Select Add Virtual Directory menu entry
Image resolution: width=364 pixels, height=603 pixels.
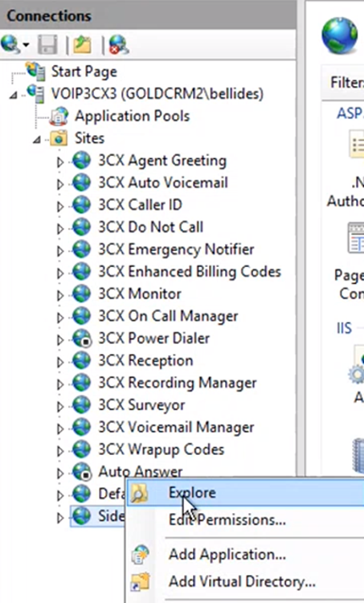coord(242,581)
